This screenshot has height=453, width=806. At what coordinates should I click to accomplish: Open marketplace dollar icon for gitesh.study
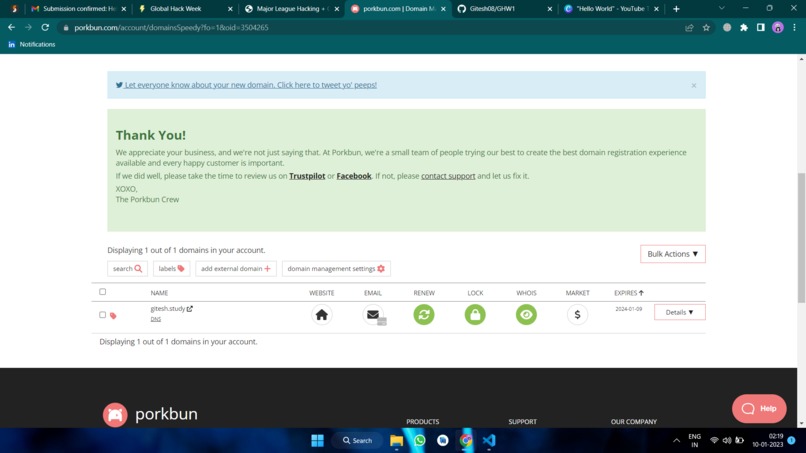(577, 314)
